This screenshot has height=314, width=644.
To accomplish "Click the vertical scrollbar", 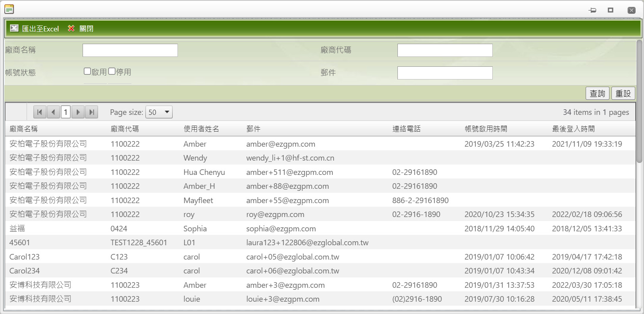I will (x=639, y=101).
